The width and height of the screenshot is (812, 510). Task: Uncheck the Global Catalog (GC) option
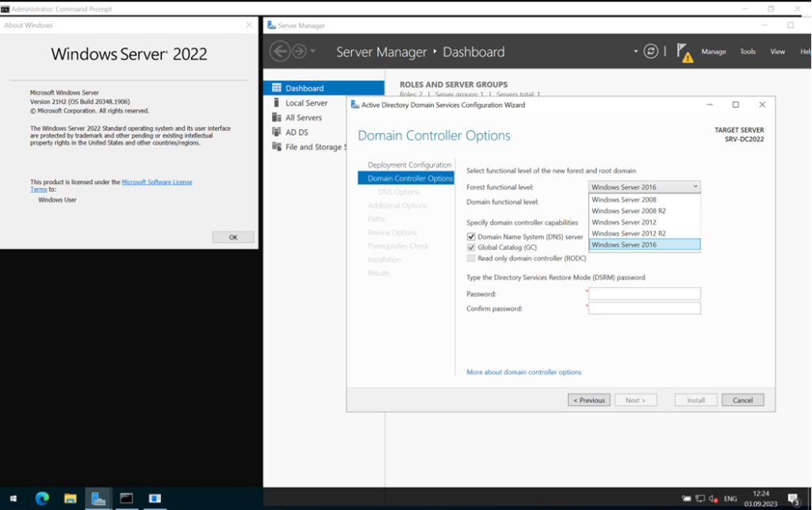point(469,247)
